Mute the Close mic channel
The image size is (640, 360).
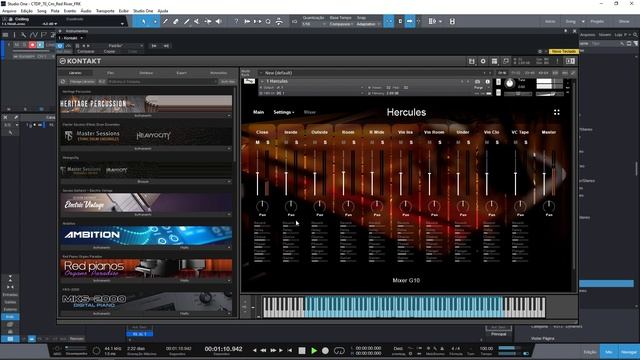point(257,142)
